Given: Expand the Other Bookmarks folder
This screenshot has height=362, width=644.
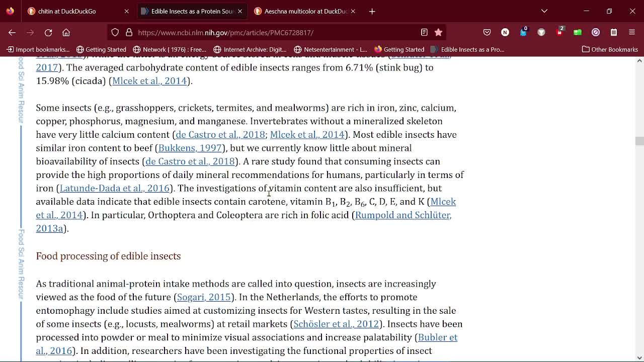Looking at the screenshot, I should point(610,49).
